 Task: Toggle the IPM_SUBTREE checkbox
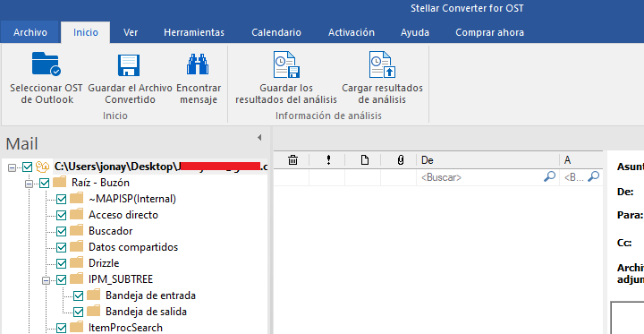61,279
